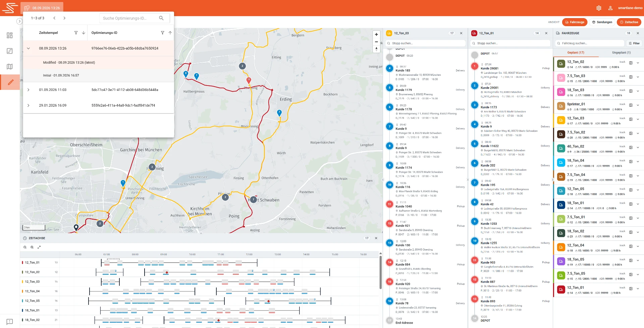The height and width of the screenshot is (328, 644).
Task: Collapse the 08.09.2026 13:26 optimization row
Action: (x=29, y=48)
